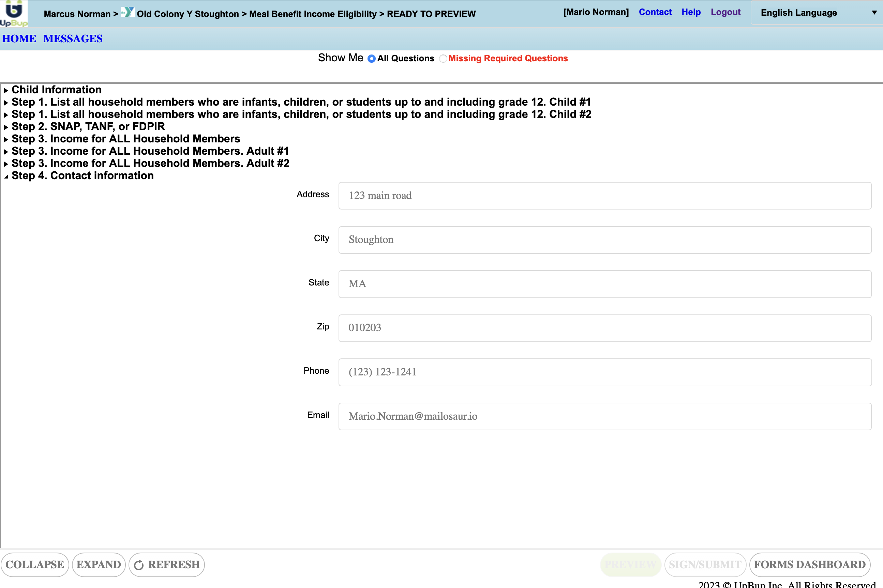Image resolution: width=883 pixels, height=588 pixels.
Task: Select Missing Required Questions radio option
Action: click(443, 59)
